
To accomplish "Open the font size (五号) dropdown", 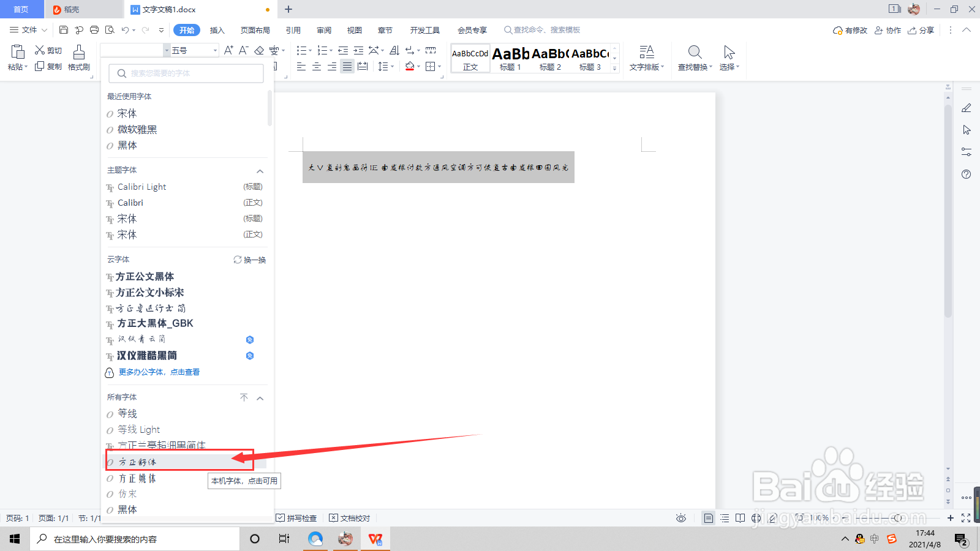I will 215,50.
